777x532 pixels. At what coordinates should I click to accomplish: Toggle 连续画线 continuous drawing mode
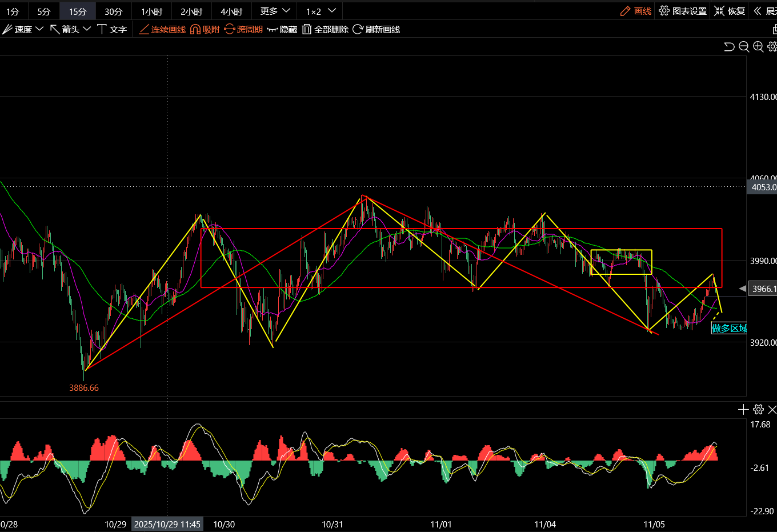(162, 29)
